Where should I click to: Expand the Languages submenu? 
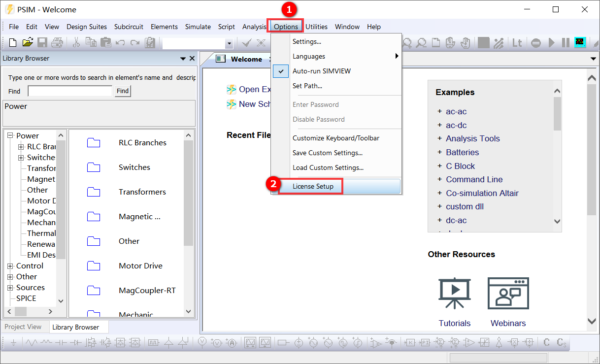pos(336,56)
